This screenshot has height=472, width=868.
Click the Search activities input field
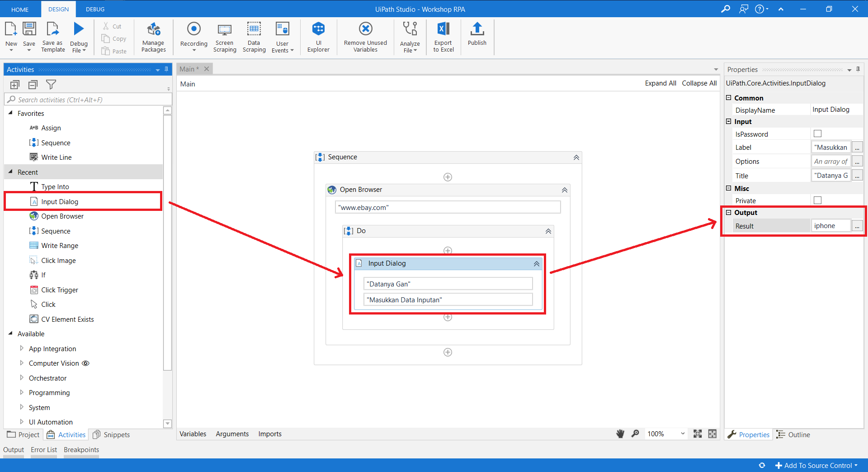[90, 100]
